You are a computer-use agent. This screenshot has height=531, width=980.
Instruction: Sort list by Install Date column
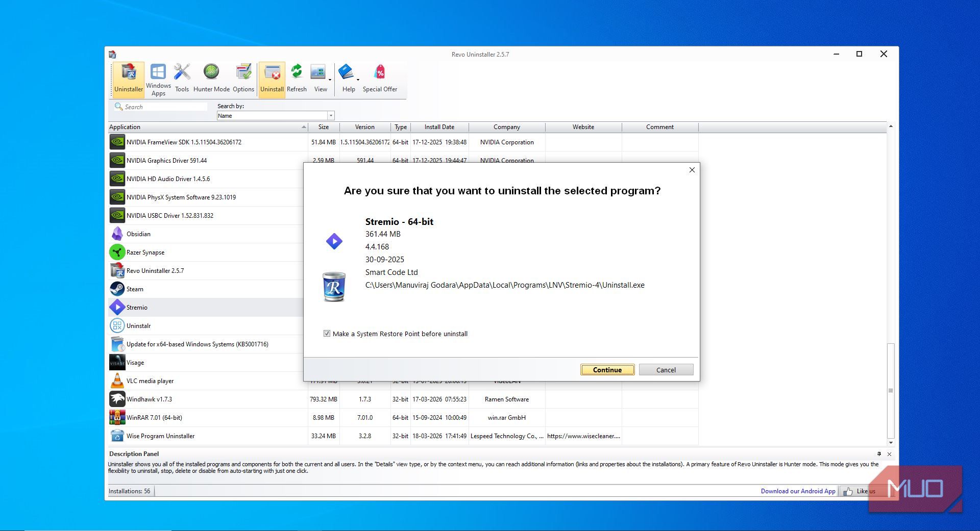pos(439,127)
